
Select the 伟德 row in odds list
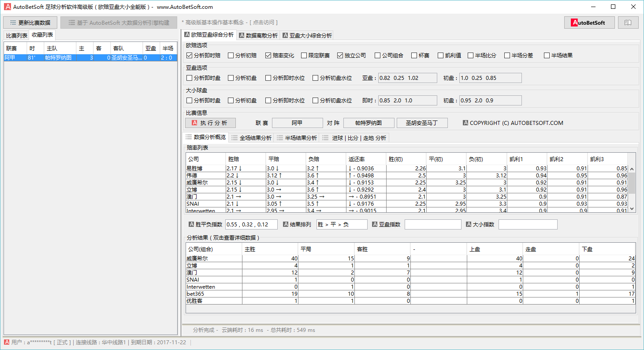pos(406,176)
